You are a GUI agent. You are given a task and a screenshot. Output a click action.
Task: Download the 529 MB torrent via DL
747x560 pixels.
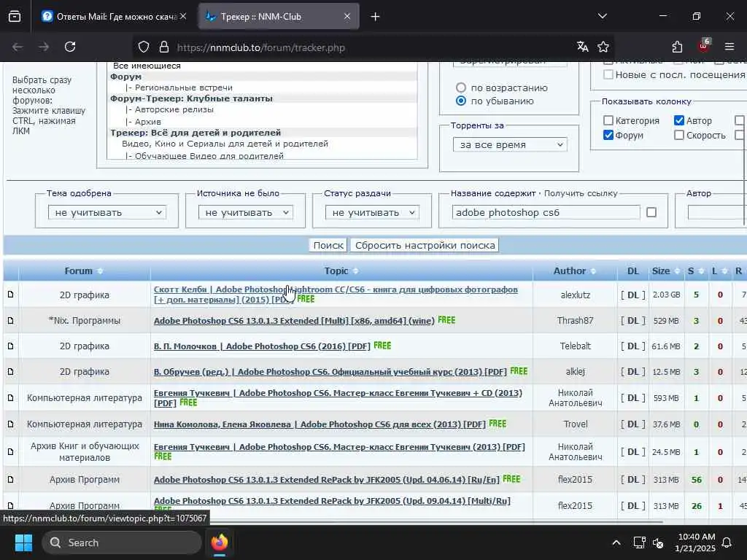(x=632, y=321)
